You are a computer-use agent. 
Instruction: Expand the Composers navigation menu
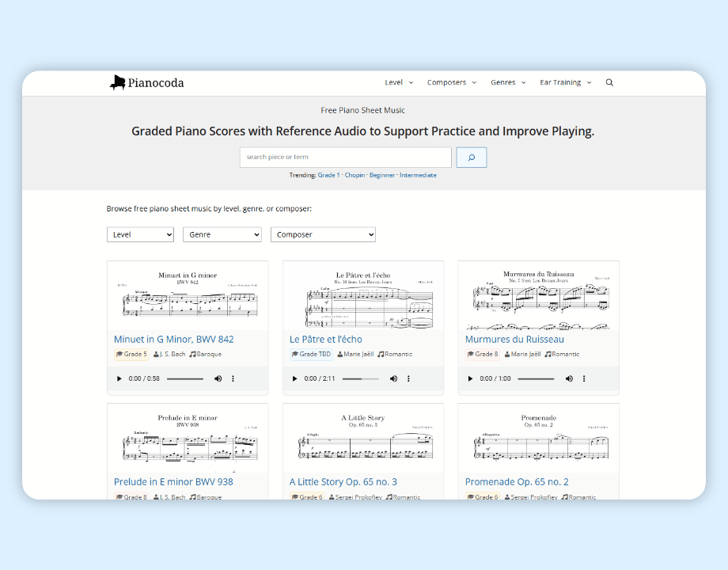pos(451,82)
